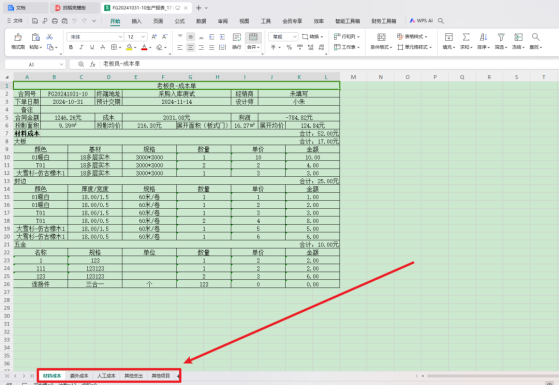Click the Print icon in quick access bar

[x=55, y=21]
